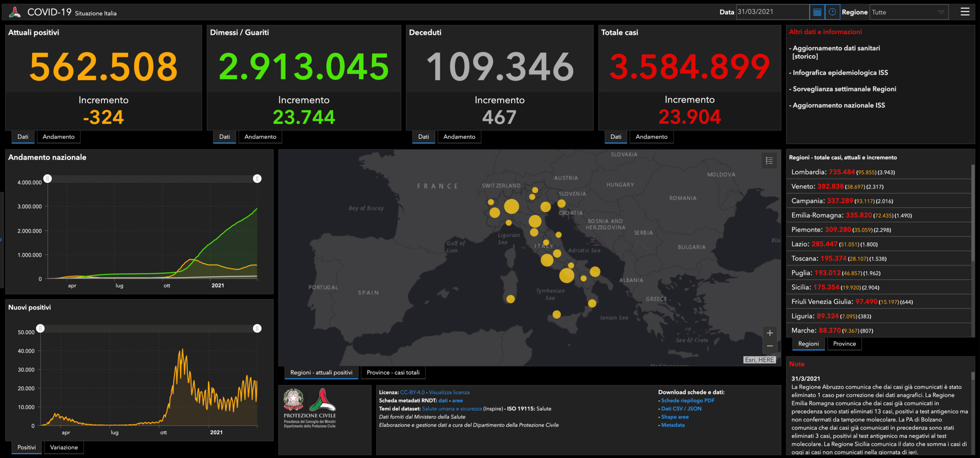The height and width of the screenshot is (458, 980).
Task: Open Schede riepilogo PDF link
Action: 688,401
